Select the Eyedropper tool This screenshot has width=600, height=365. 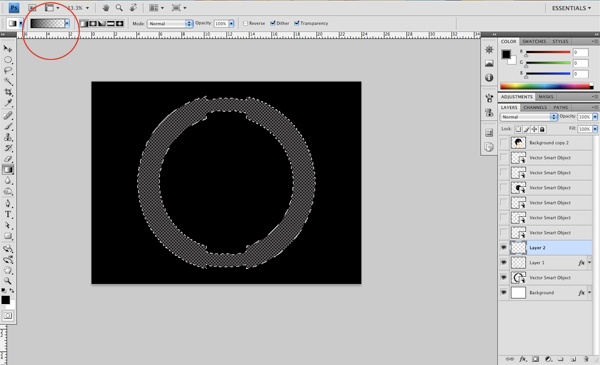coord(8,103)
